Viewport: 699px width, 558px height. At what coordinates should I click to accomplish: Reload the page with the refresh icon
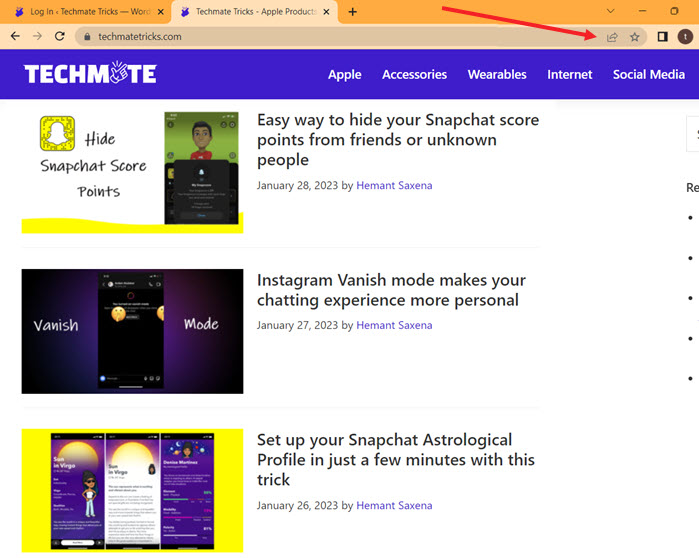[60, 37]
